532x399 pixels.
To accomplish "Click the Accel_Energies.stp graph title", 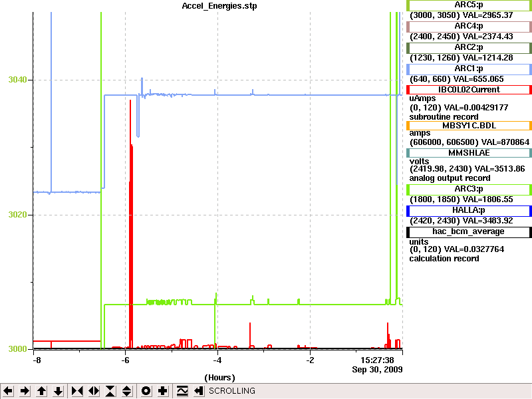I will pyautogui.click(x=219, y=6).
